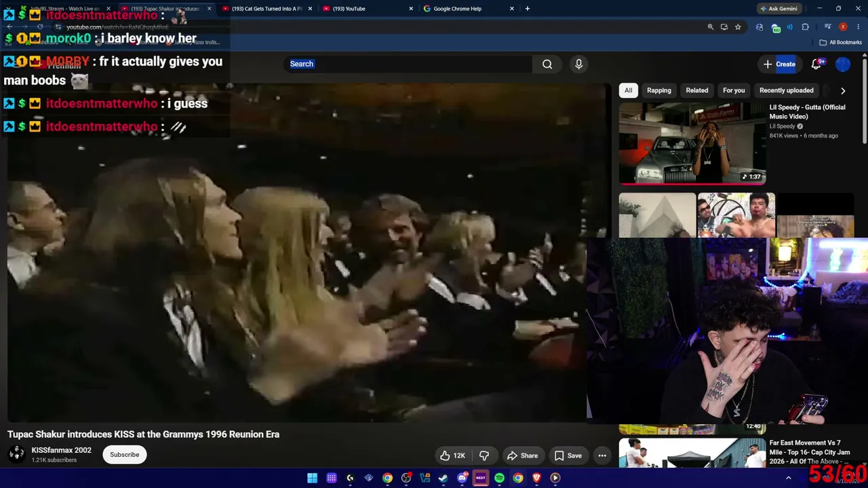868x488 pixels.
Task: Select the Rapping filter chip
Action: tap(659, 90)
